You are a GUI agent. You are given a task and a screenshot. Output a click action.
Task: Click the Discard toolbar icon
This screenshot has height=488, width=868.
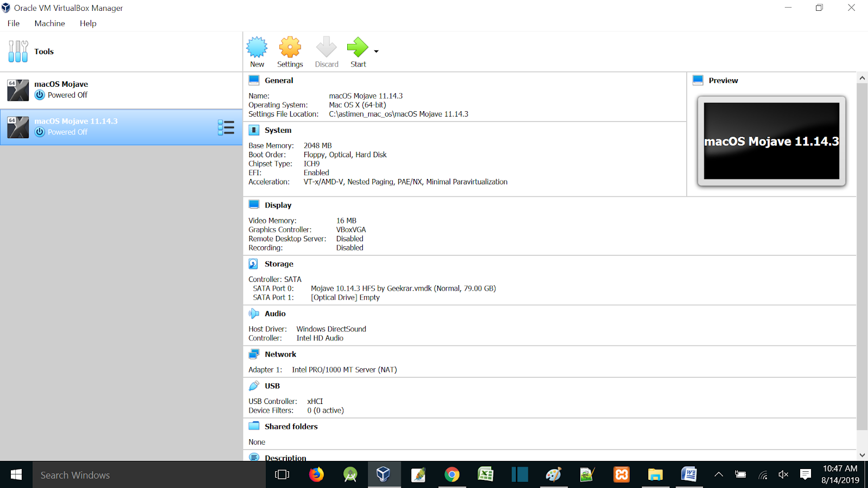(x=326, y=52)
